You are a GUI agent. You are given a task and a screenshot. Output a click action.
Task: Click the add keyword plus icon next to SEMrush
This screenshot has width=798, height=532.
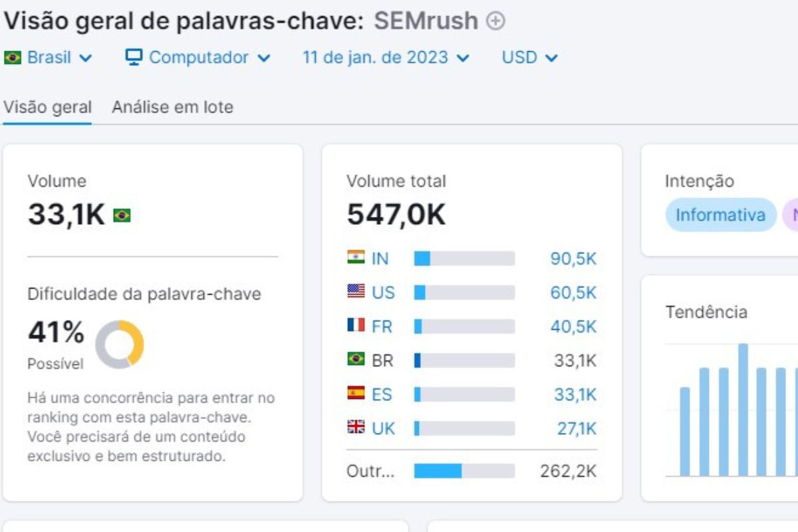click(x=496, y=21)
